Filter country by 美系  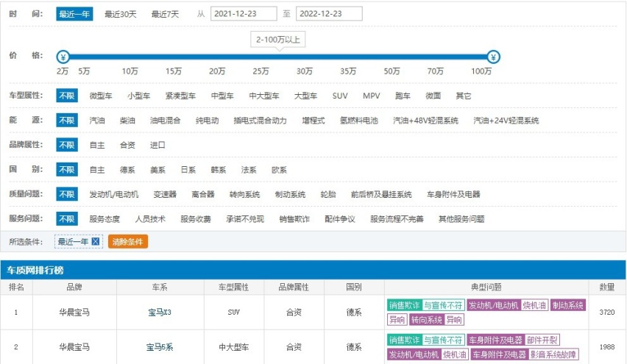point(158,170)
